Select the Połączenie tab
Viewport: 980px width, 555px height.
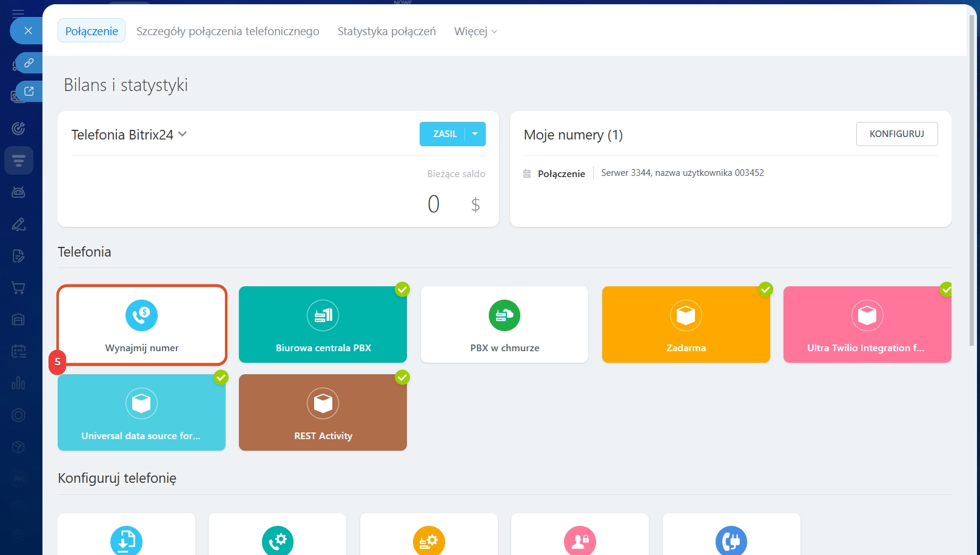(x=92, y=32)
